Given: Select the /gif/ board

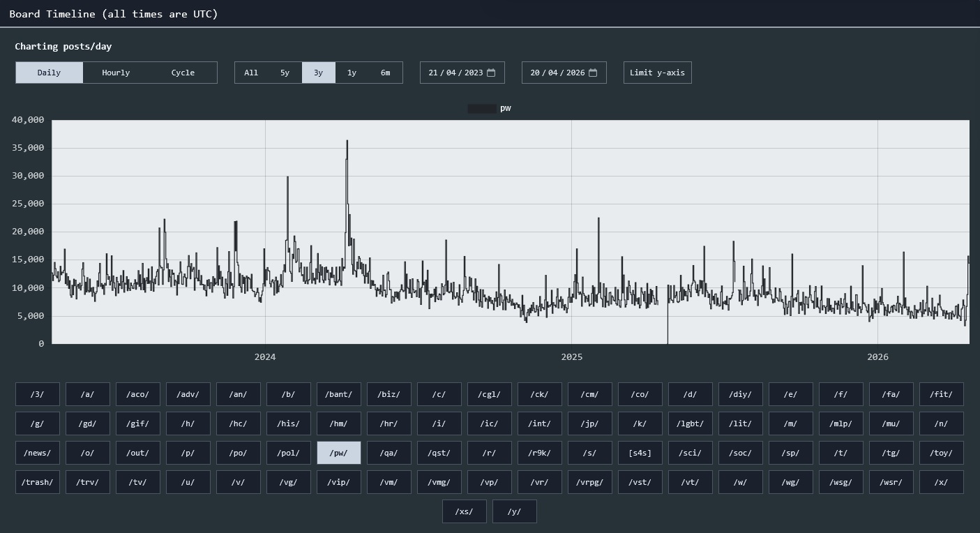Looking at the screenshot, I should pyautogui.click(x=138, y=423).
